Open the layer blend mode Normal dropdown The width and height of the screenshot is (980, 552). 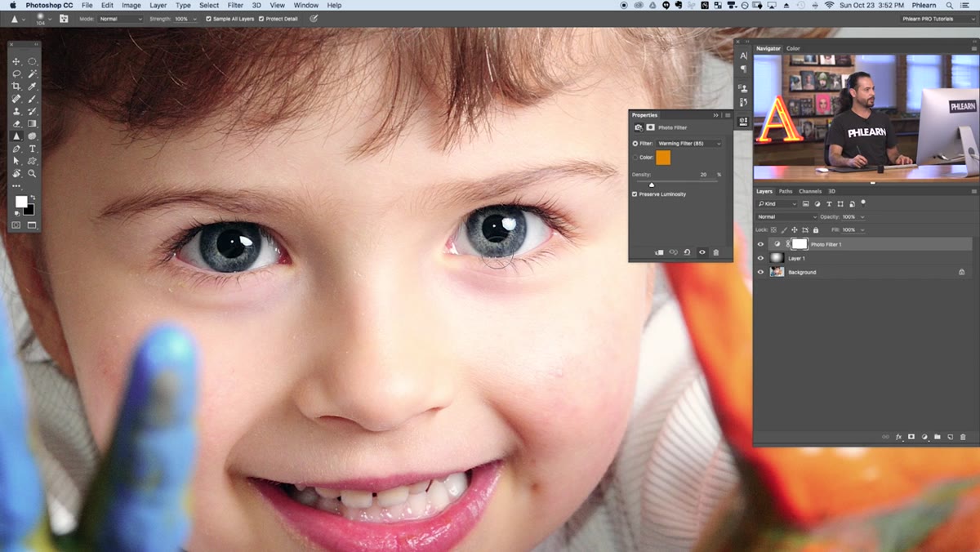tap(786, 217)
